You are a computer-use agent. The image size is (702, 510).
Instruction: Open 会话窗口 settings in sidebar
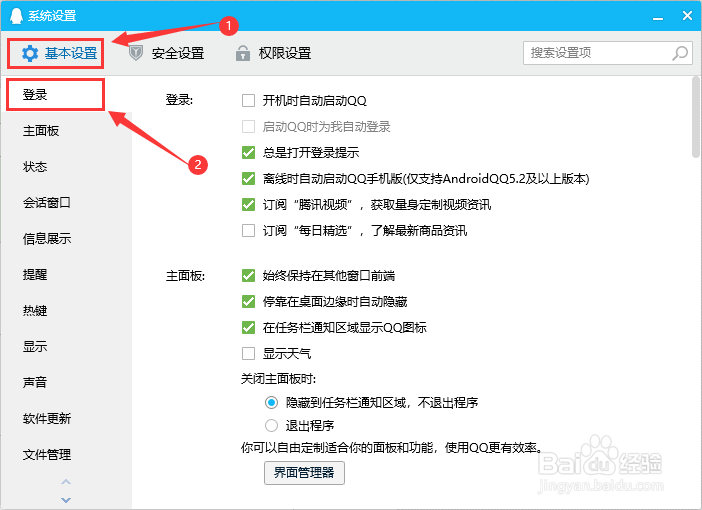tap(47, 202)
